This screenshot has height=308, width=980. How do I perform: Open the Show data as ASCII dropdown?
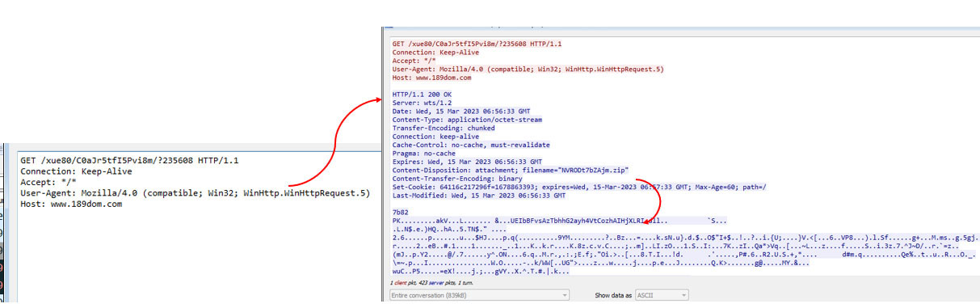pyautogui.click(x=662, y=296)
